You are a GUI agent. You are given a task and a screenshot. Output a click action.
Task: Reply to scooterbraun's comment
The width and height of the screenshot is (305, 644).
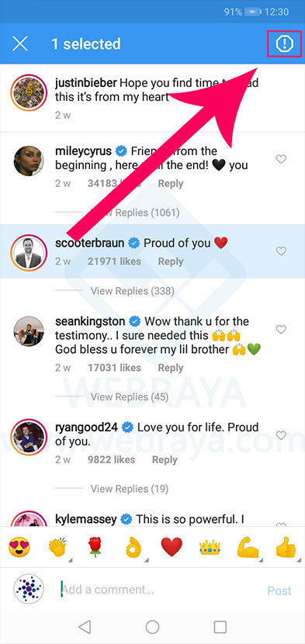point(170,261)
